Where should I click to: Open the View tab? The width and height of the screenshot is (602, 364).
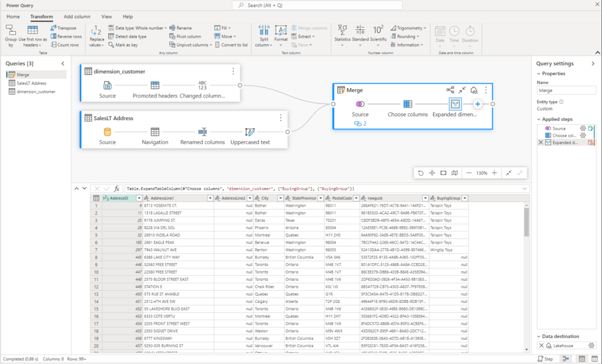point(106,16)
